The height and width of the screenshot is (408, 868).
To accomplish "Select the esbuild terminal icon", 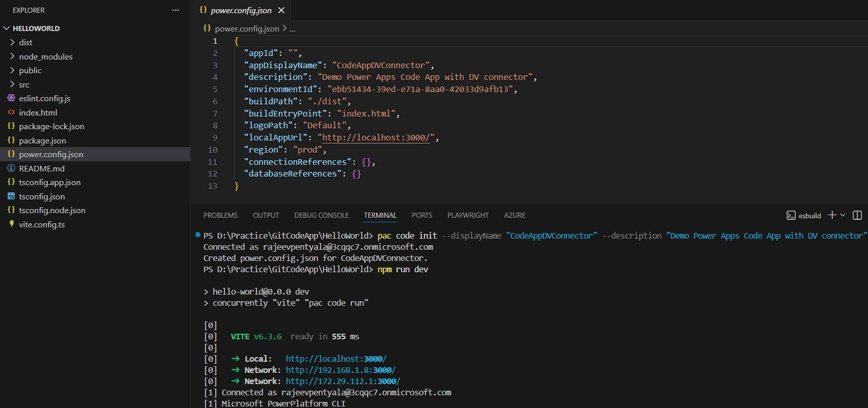I will [791, 215].
